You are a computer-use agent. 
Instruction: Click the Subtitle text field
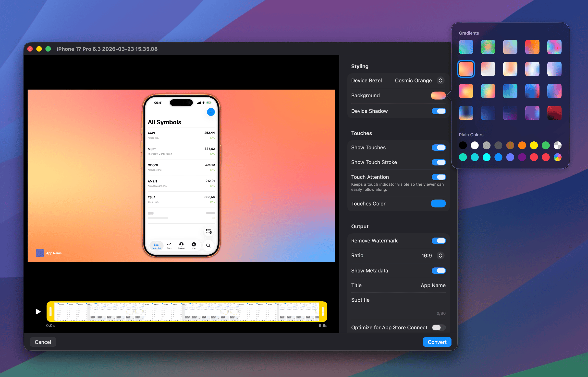(x=398, y=307)
